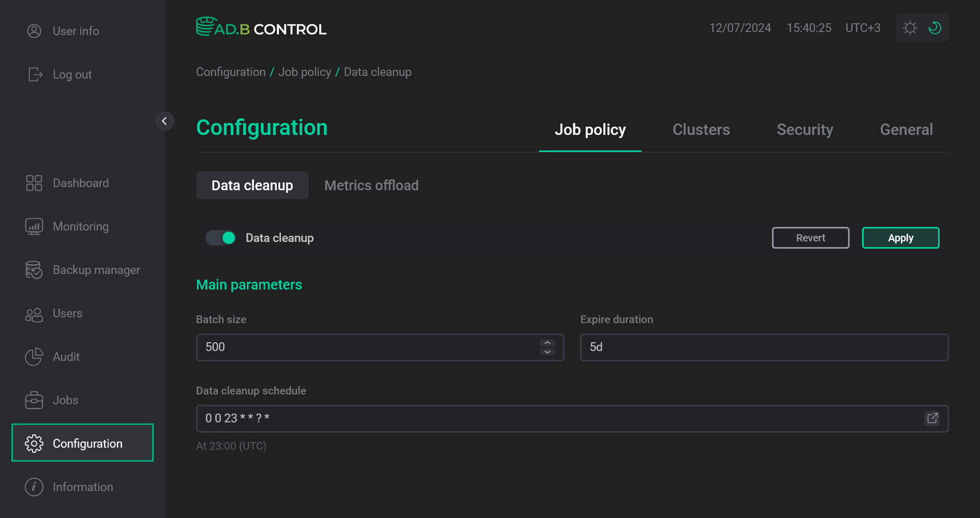Apply the configuration changes
Viewport: 980px width, 518px height.
pyautogui.click(x=900, y=237)
